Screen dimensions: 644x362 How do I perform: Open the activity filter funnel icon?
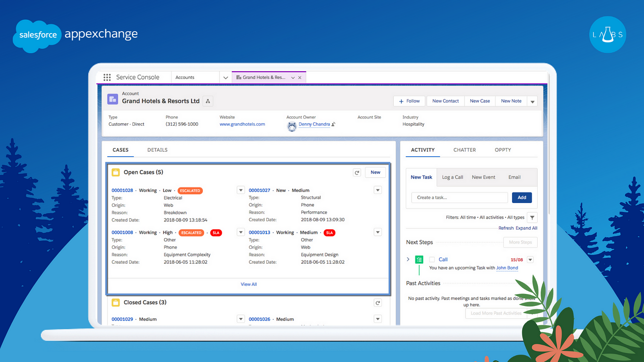click(532, 217)
